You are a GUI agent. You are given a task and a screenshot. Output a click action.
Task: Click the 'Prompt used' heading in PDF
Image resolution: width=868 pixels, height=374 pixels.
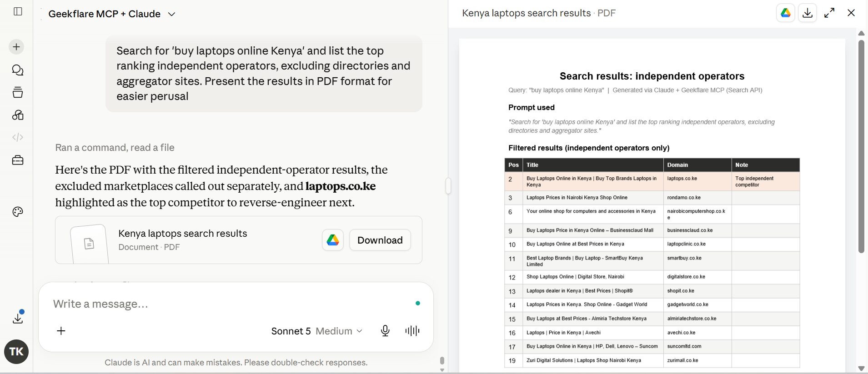532,107
